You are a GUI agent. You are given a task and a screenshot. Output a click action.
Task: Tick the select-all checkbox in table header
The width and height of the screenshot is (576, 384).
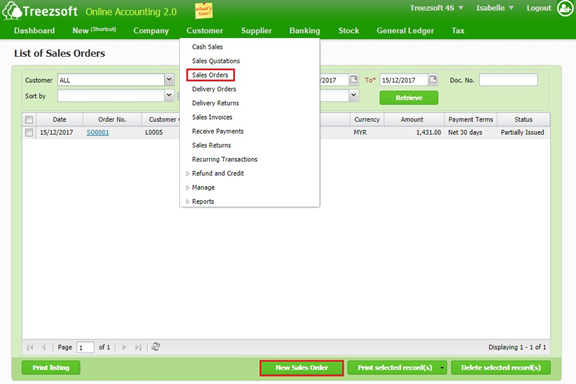pyautogui.click(x=29, y=120)
